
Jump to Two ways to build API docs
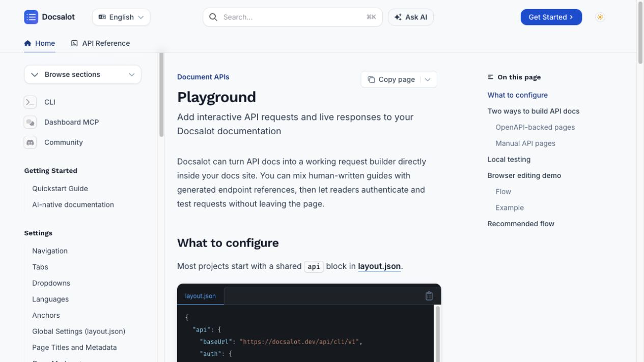click(534, 111)
